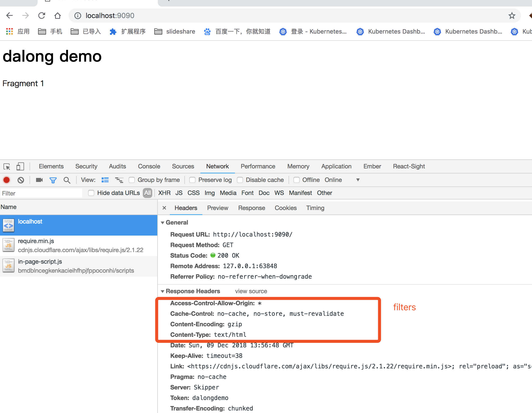Open network search magnifier icon
Viewport: 532px width, 413px height.
point(67,180)
